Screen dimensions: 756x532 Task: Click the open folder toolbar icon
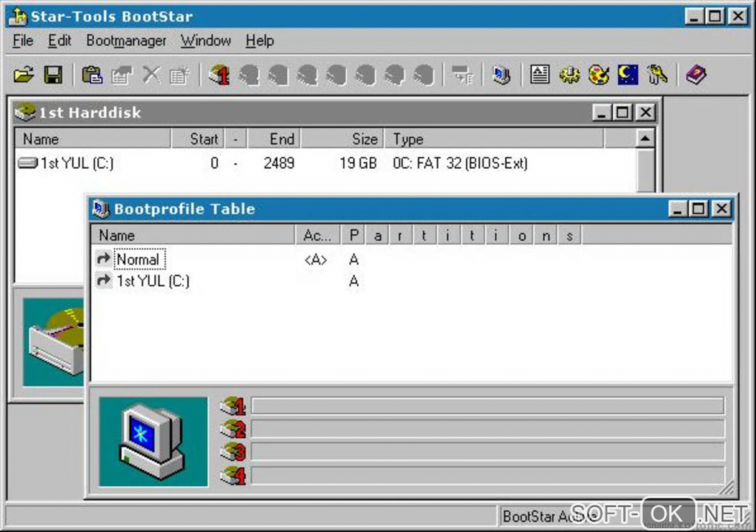pyautogui.click(x=24, y=75)
